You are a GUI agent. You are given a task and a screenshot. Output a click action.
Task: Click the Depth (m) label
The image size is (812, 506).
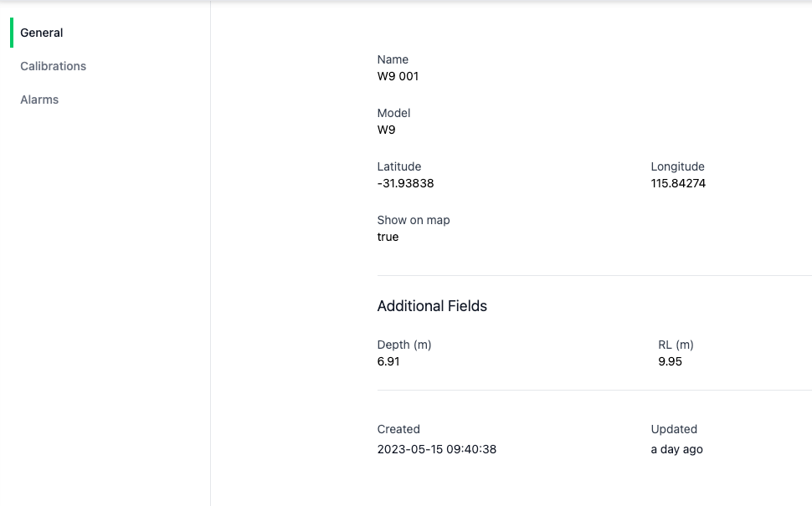click(404, 345)
